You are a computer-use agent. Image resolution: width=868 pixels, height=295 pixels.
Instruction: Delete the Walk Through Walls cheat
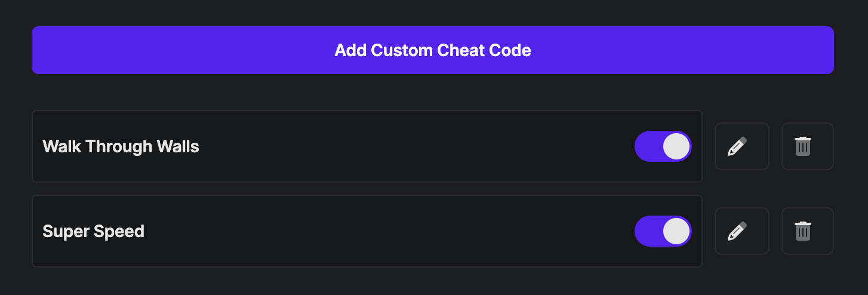pos(807,146)
